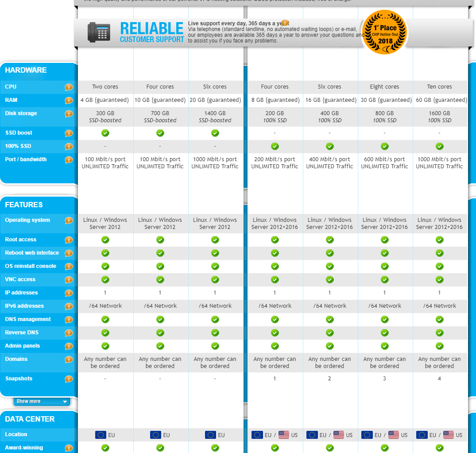This screenshot has height=453, width=476.
Task: Click the SSD boost info icon
Action: (69, 133)
